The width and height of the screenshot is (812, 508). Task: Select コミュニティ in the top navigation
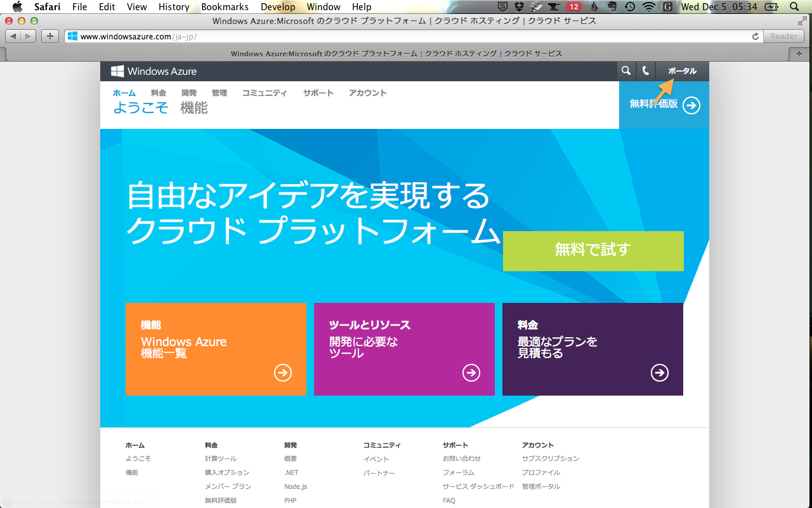coord(265,93)
